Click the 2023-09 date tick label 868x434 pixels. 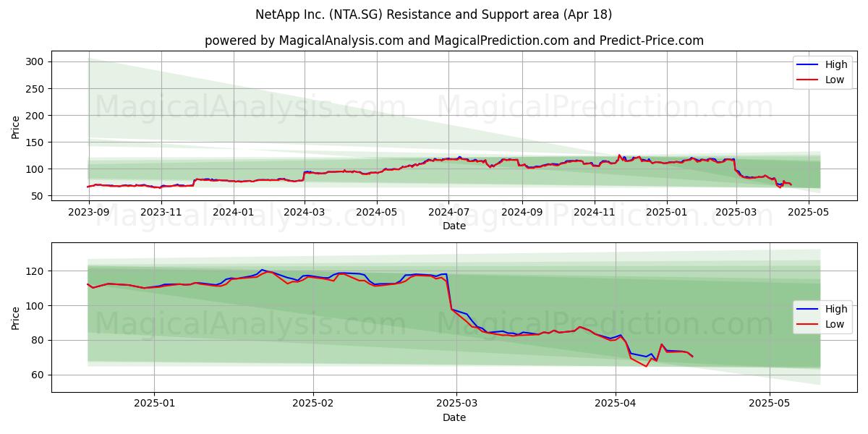click(x=88, y=213)
